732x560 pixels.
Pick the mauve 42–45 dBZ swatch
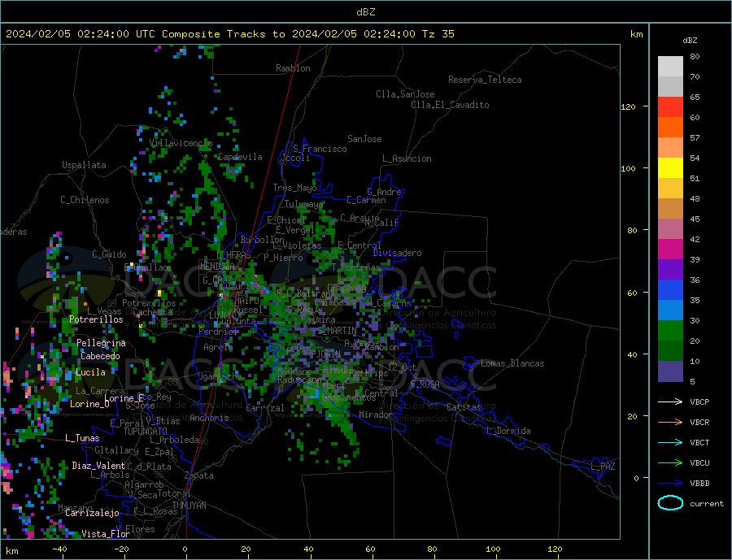click(x=670, y=228)
